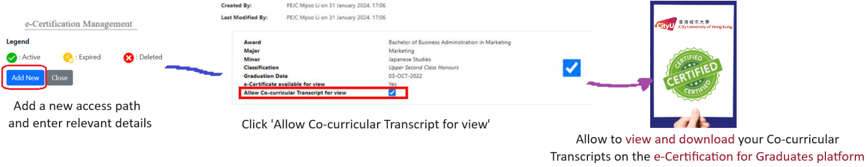Click the 'Upper Second Class Honours' classification text
Screen dimensions: 868x167
(x=424, y=67)
